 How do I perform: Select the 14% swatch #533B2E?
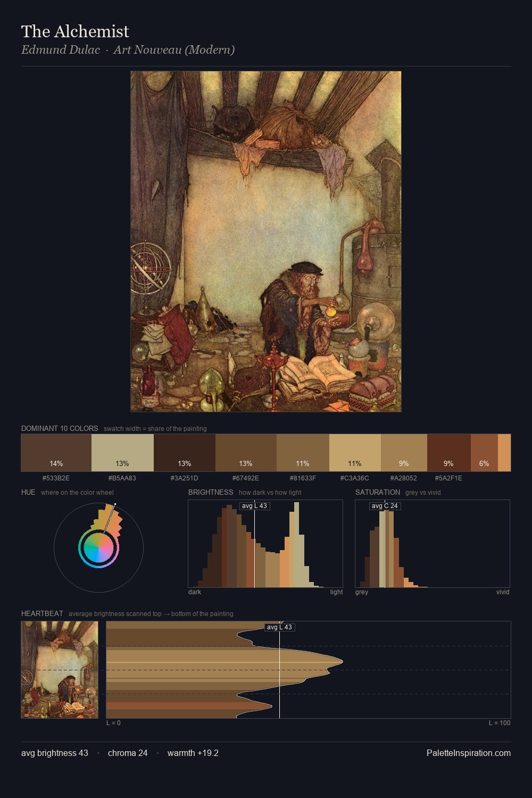click(x=56, y=453)
